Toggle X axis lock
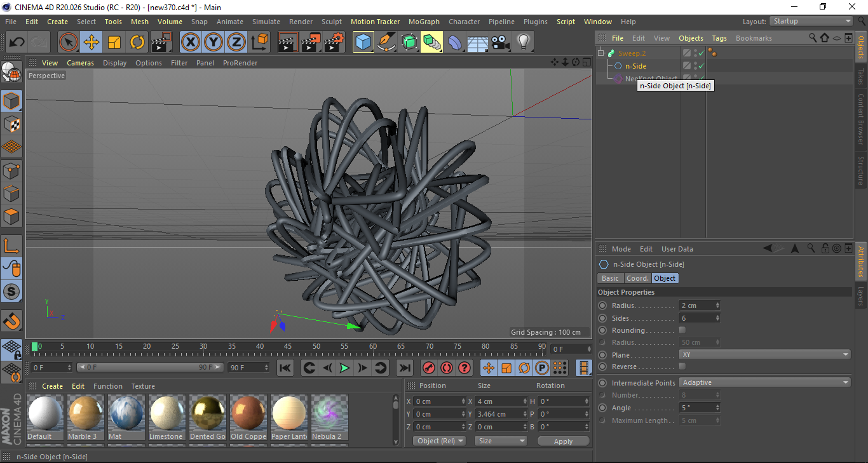 tap(191, 43)
